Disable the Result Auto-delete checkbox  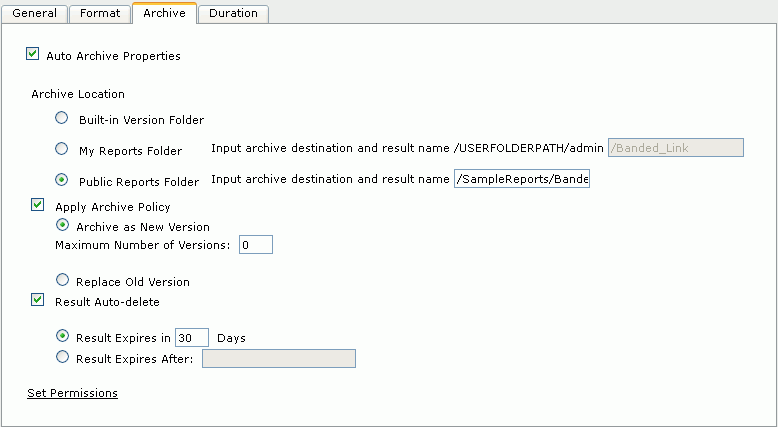[x=38, y=300]
